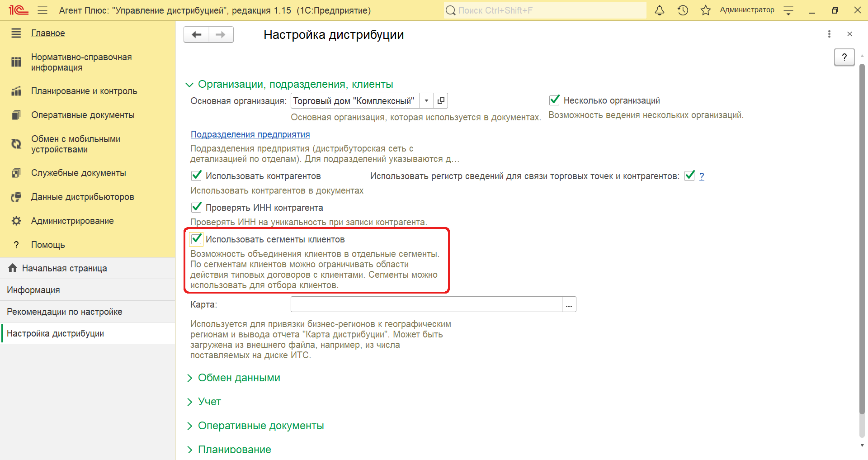This screenshot has width=868, height=460.
Task: Open Обмен с мобильными устройствами section
Action: click(x=75, y=144)
